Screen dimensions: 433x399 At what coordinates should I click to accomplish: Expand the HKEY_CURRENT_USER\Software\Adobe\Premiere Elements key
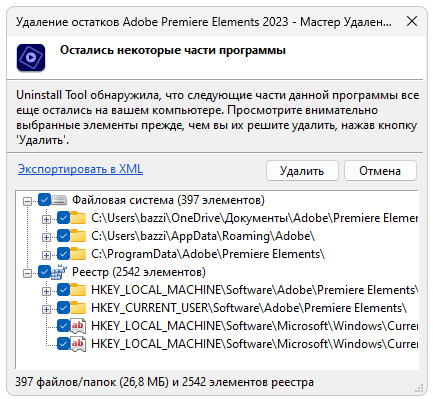(x=46, y=309)
